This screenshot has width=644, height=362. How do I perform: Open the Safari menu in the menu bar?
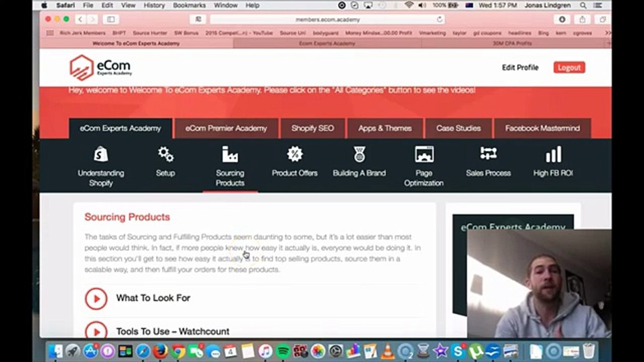tap(65, 5)
